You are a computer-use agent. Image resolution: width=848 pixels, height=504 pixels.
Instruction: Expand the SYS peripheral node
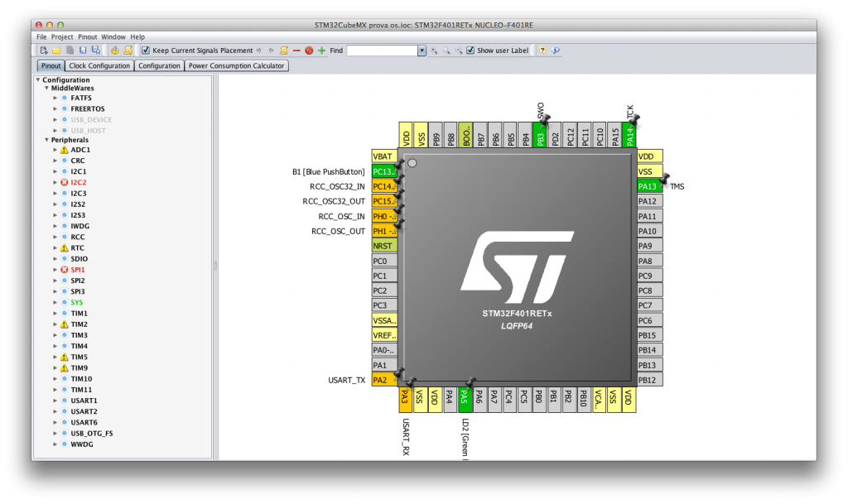(55, 303)
